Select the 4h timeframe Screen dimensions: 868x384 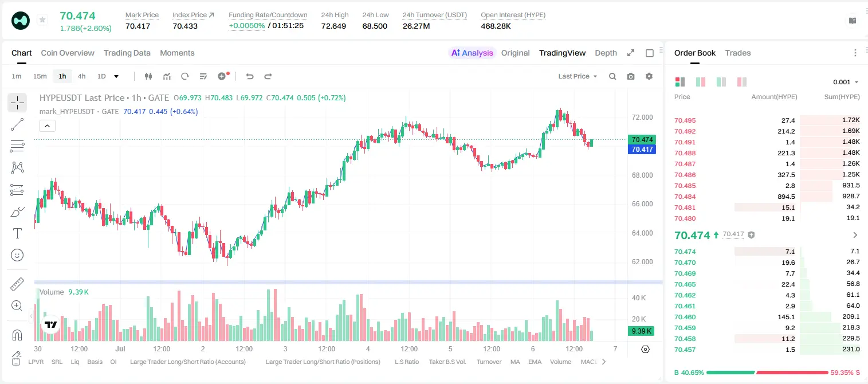click(81, 76)
